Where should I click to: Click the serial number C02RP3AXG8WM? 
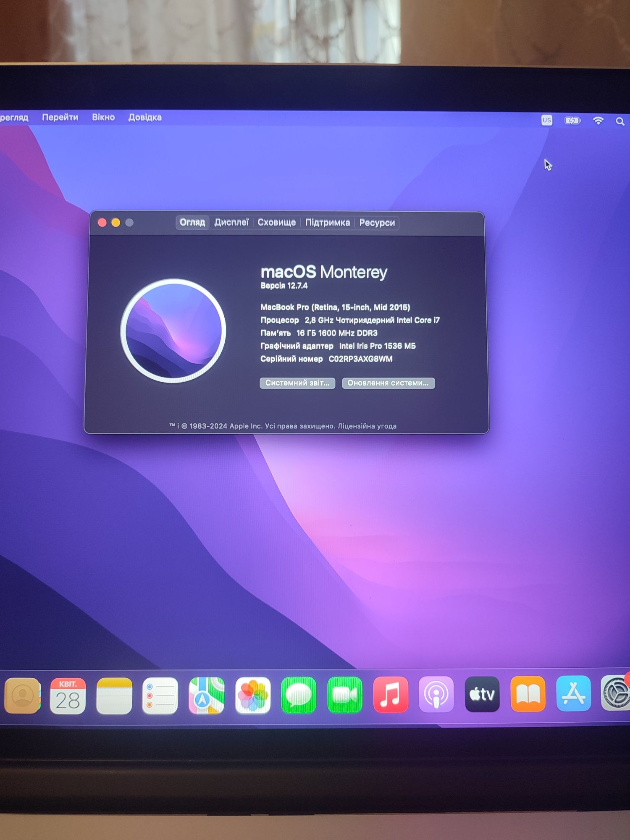click(x=360, y=359)
